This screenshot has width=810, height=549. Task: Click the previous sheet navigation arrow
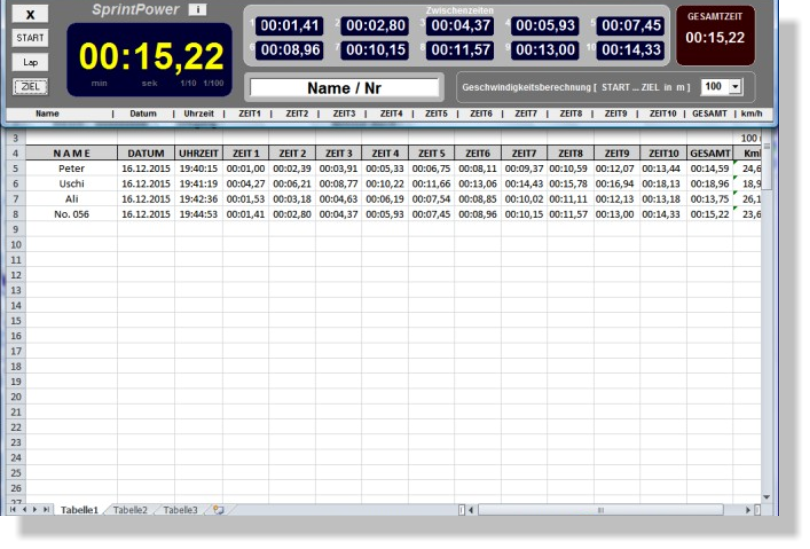[x=24, y=510]
